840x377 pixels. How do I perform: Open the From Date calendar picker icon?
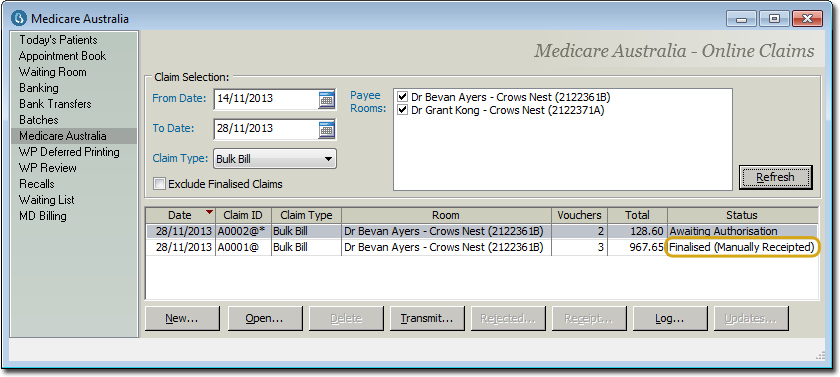point(326,99)
